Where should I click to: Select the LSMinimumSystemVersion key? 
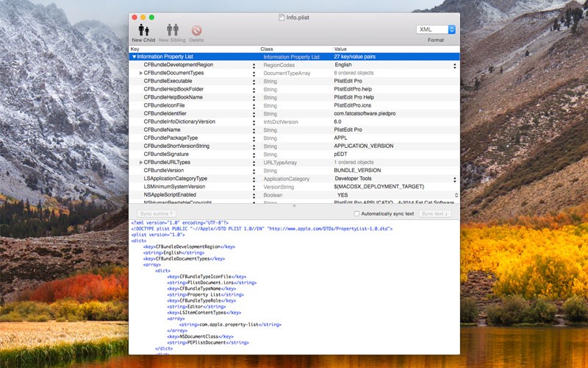click(x=174, y=187)
